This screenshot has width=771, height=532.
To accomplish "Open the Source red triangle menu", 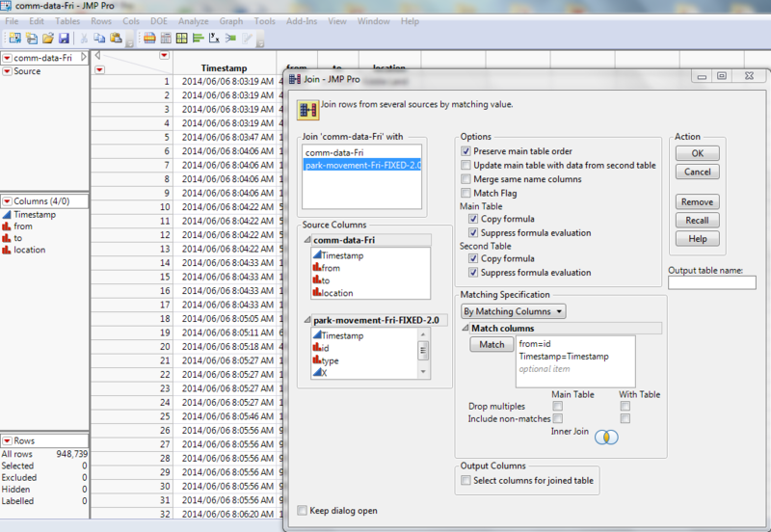I will click(7, 71).
